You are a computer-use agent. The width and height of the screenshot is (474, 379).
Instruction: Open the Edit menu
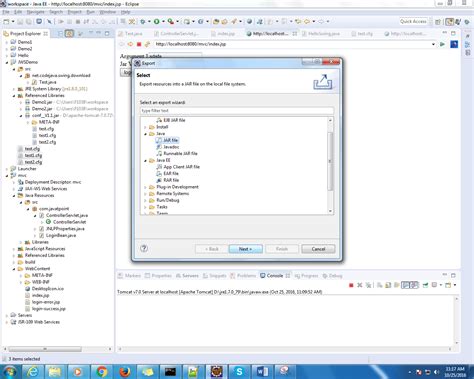[x=18, y=12]
